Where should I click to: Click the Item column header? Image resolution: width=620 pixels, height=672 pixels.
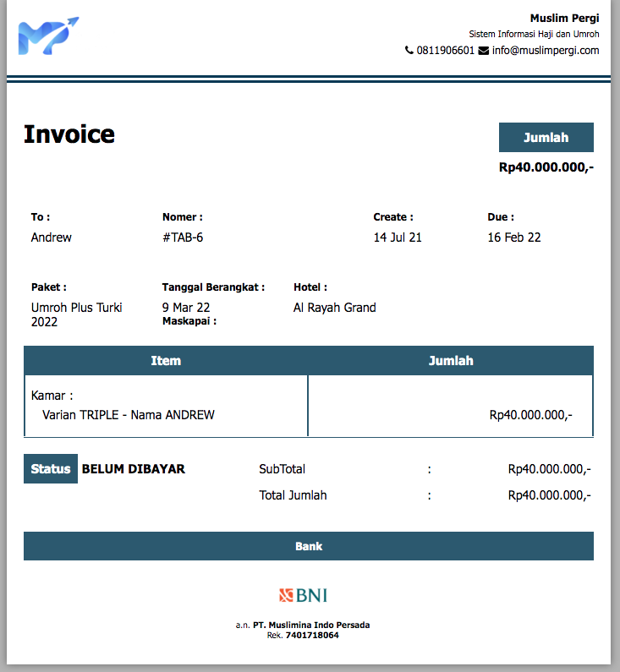pyautogui.click(x=166, y=361)
